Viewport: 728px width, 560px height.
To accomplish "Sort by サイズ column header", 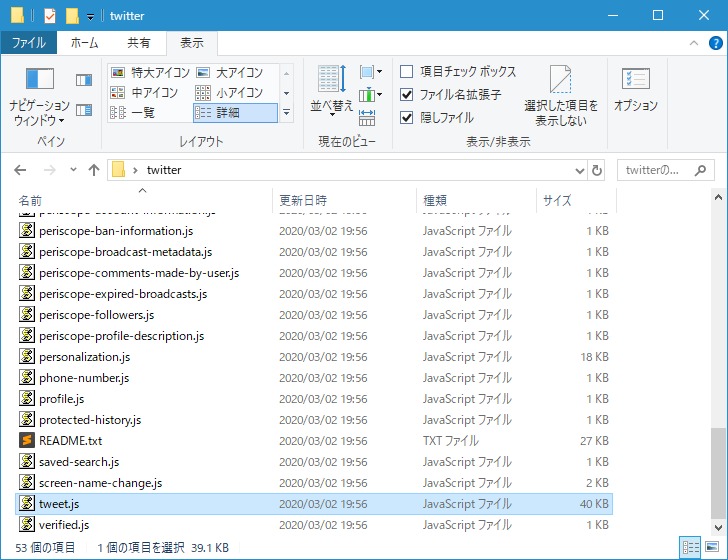I will tap(576, 201).
